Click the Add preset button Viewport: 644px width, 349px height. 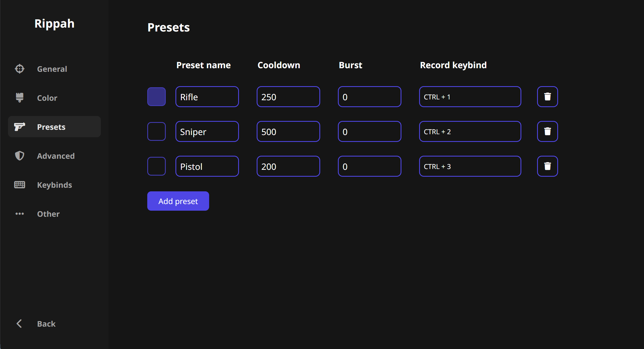tap(178, 201)
